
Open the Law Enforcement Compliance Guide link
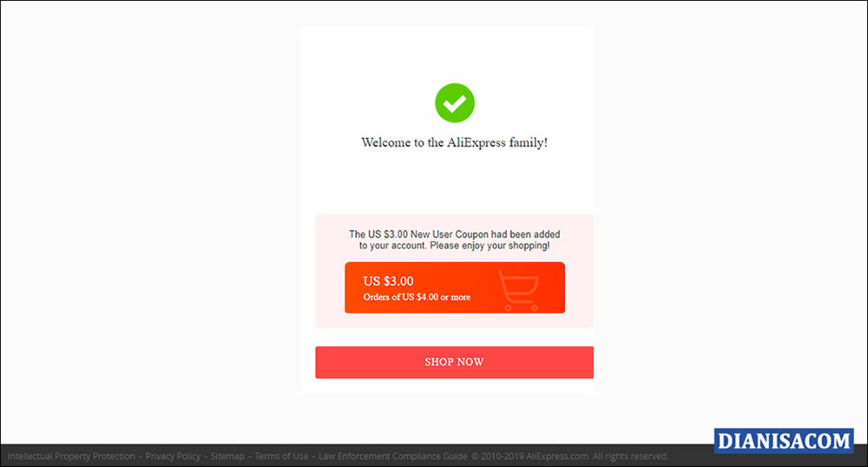point(392,457)
